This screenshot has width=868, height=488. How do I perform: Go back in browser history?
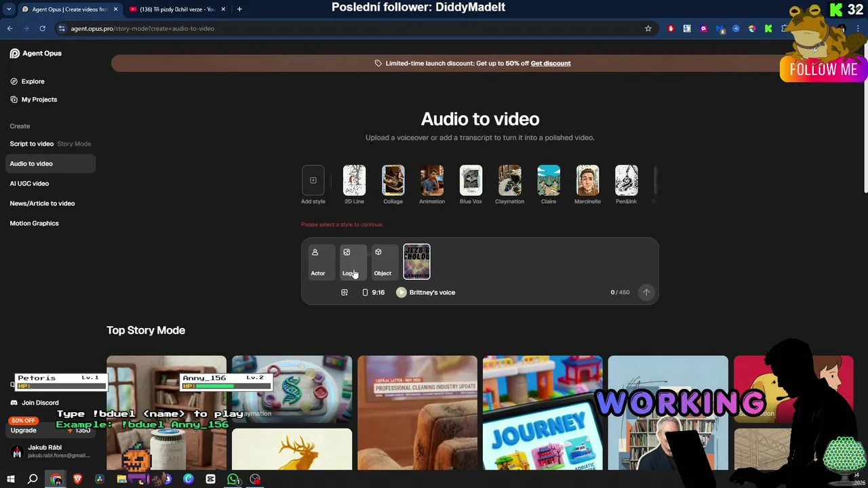coord(9,28)
